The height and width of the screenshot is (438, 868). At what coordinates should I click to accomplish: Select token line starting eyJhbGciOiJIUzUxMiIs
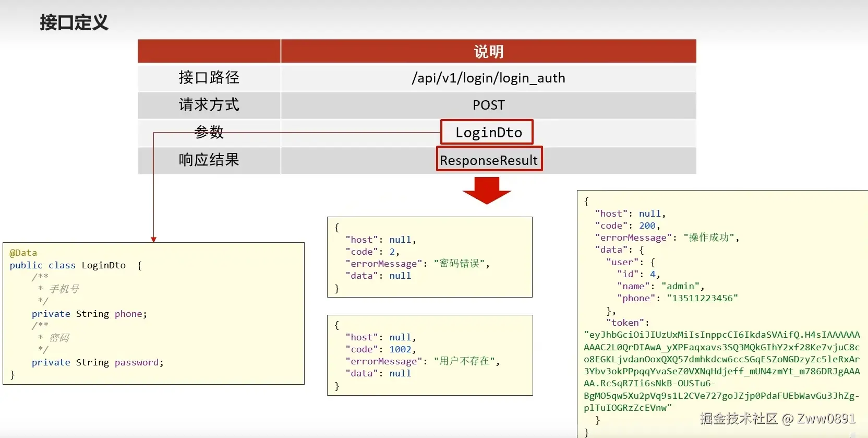click(722, 335)
